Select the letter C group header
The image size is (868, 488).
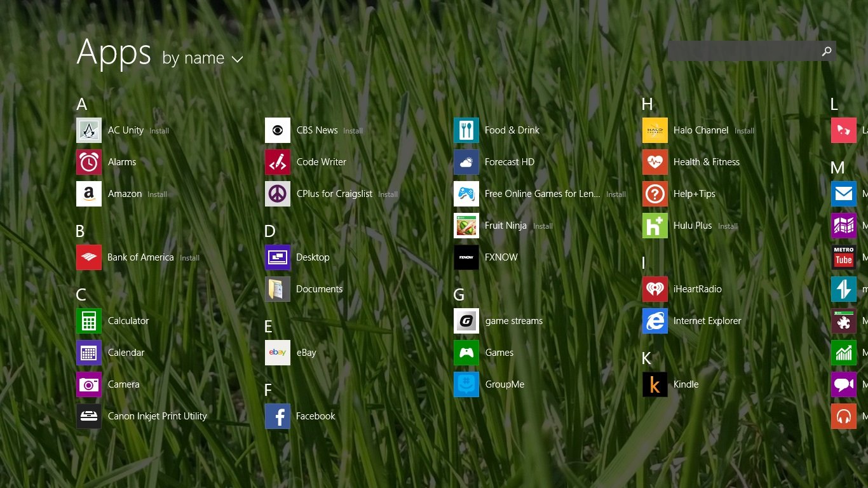(81, 295)
